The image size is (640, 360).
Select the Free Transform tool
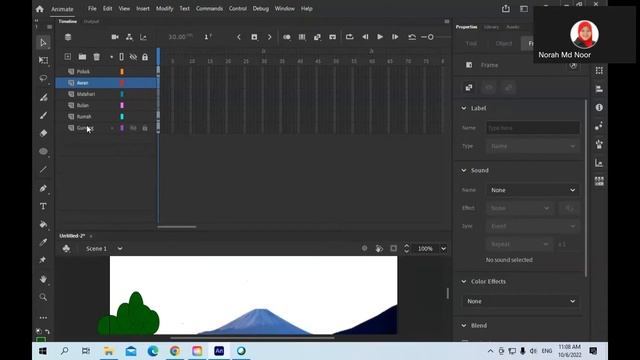[43, 60]
